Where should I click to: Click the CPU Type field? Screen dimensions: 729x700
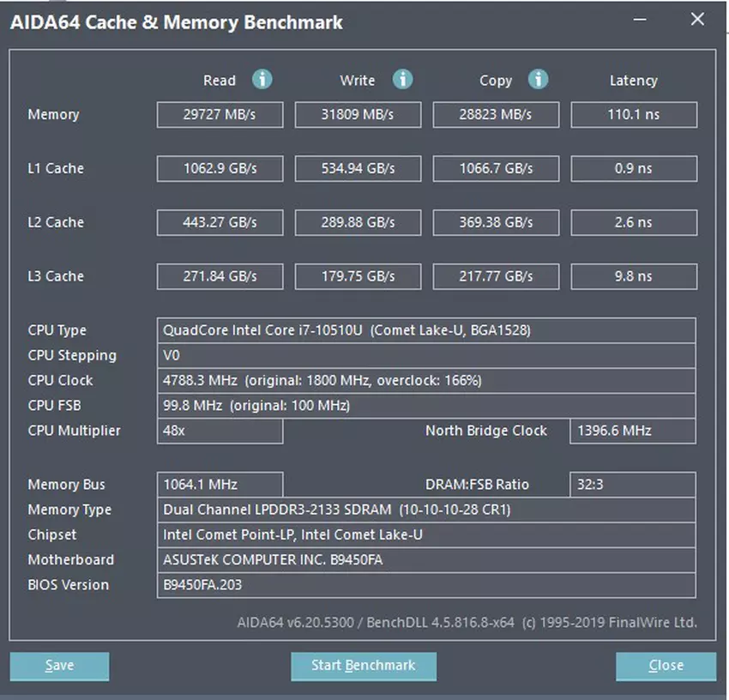point(426,330)
